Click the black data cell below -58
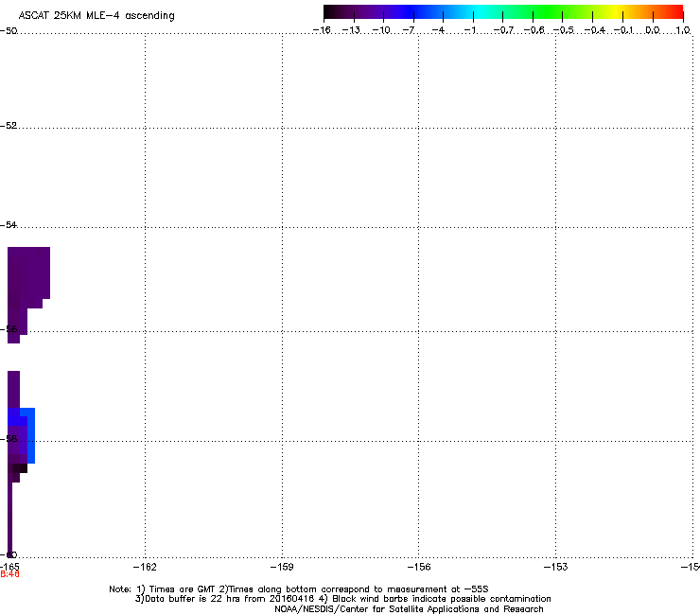The image size is (700, 615). click(20, 468)
